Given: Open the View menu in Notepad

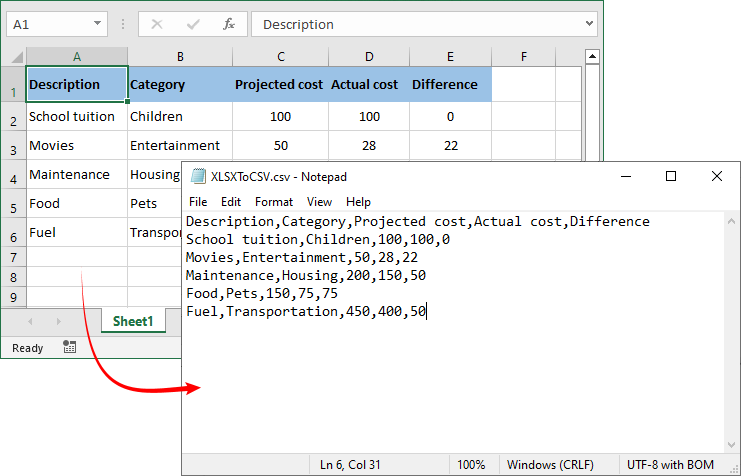Looking at the screenshot, I should (319, 202).
